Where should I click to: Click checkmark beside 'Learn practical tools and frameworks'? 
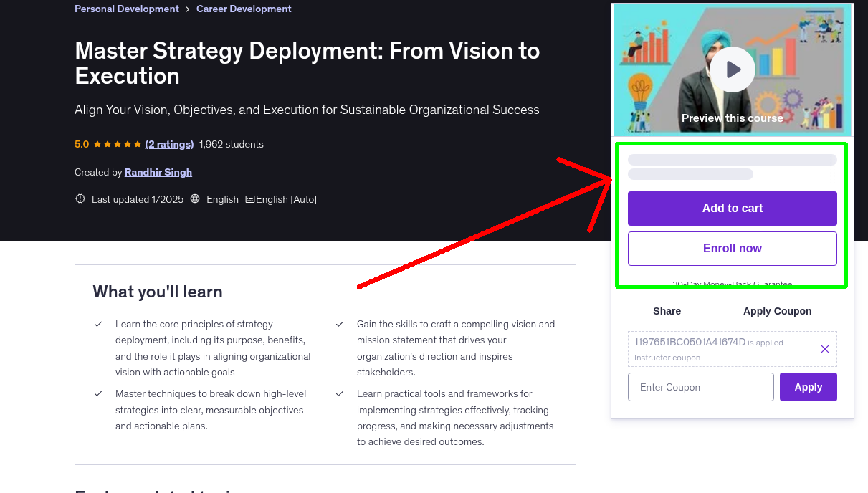[x=340, y=393]
